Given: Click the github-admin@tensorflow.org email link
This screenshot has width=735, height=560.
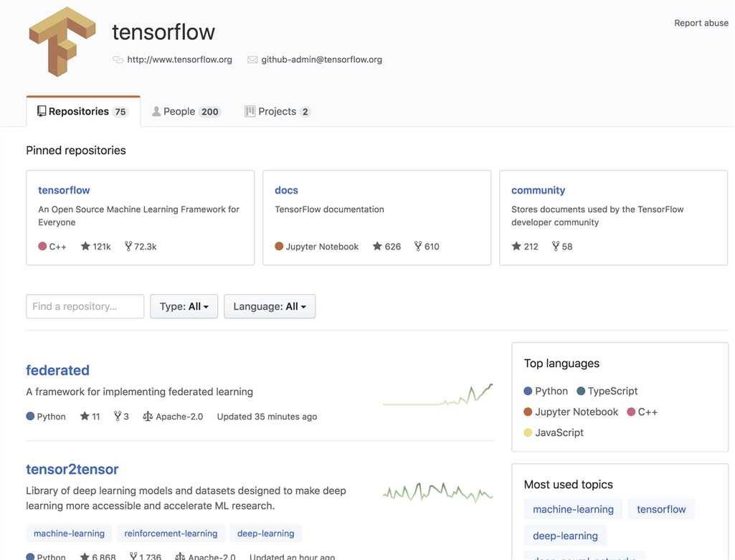Looking at the screenshot, I should pos(321,60).
